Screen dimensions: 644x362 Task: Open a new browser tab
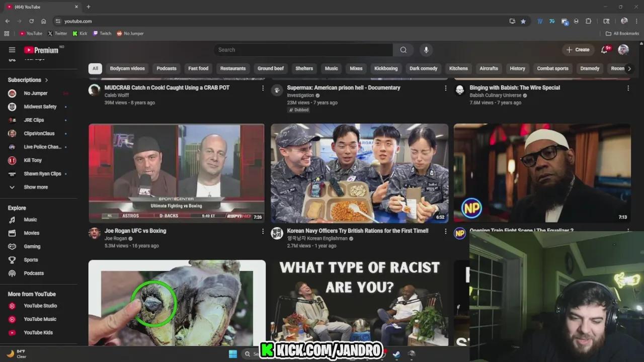click(88, 7)
